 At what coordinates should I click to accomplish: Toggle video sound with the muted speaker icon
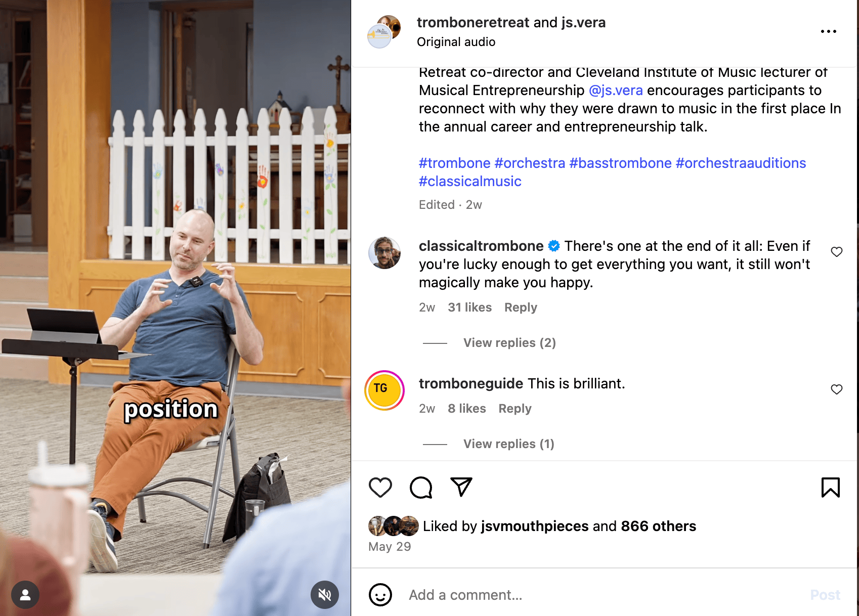[325, 595]
